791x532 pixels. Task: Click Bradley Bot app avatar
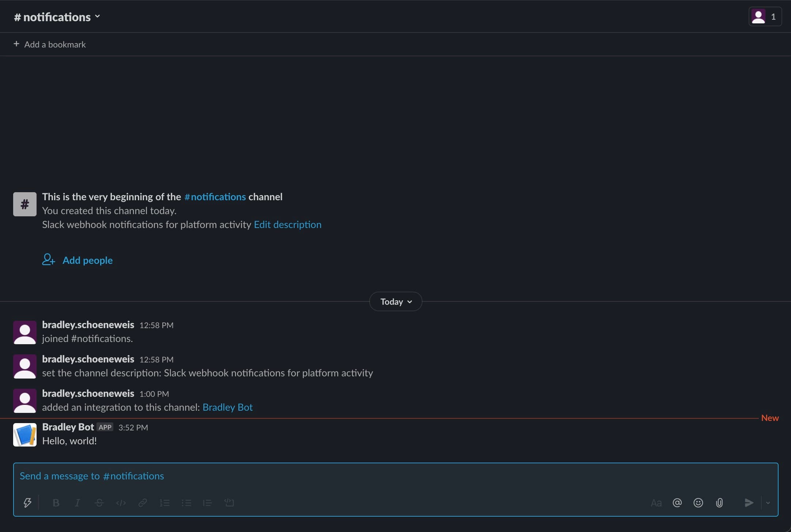pyautogui.click(x=25, y=435)
